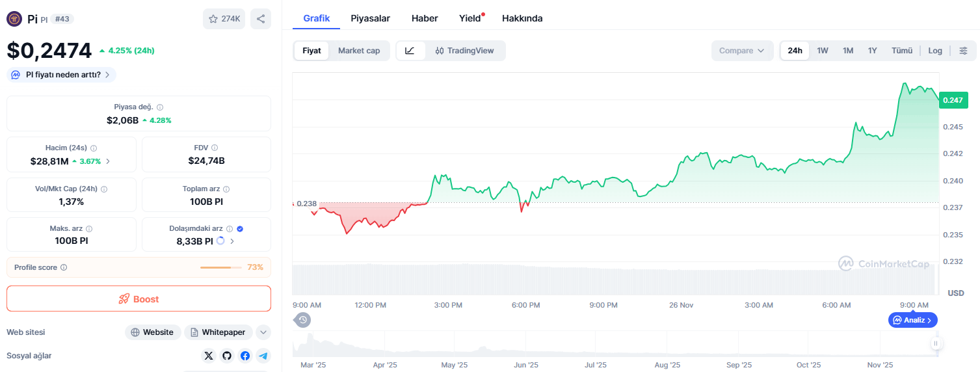Expand more website links chevron
The image size is (980, 372).
coord(263,332)
